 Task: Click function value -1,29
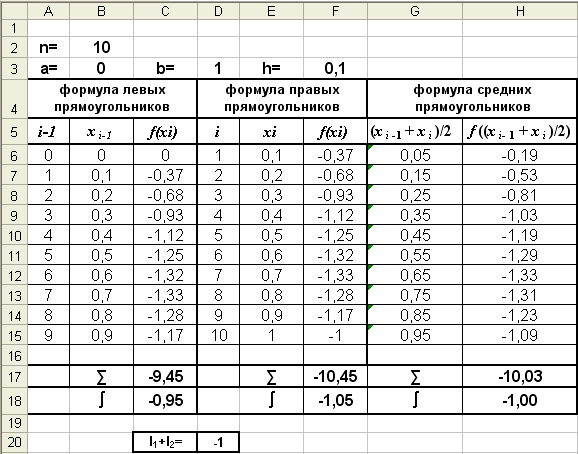tap(520, 255)
